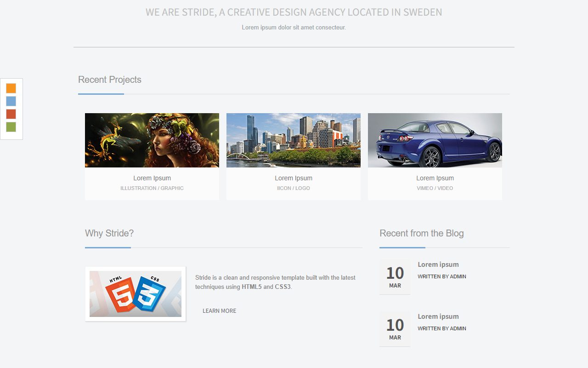
Task: Open the second Lorem ipsum blog post
Action: [x=438, y=316]
